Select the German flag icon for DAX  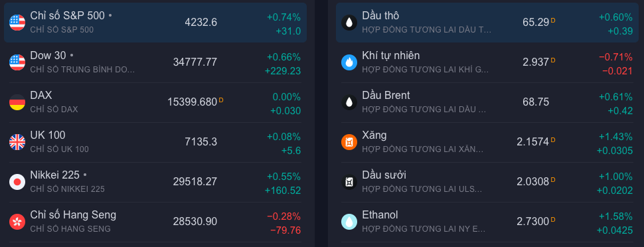click(17, 102)
